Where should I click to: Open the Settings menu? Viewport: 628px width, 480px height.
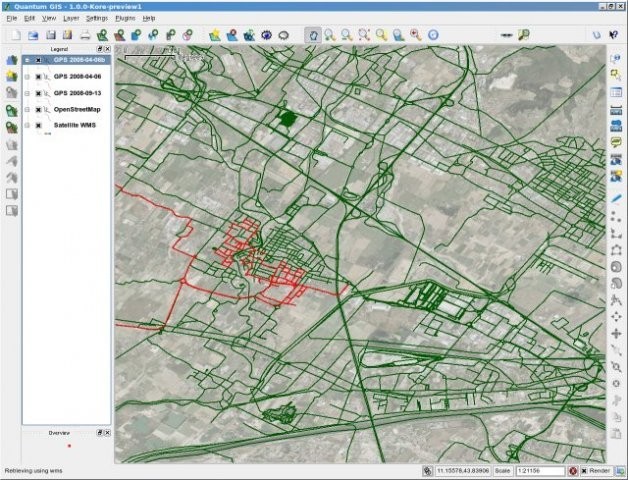pyautogui.click(x=97, y=18)
